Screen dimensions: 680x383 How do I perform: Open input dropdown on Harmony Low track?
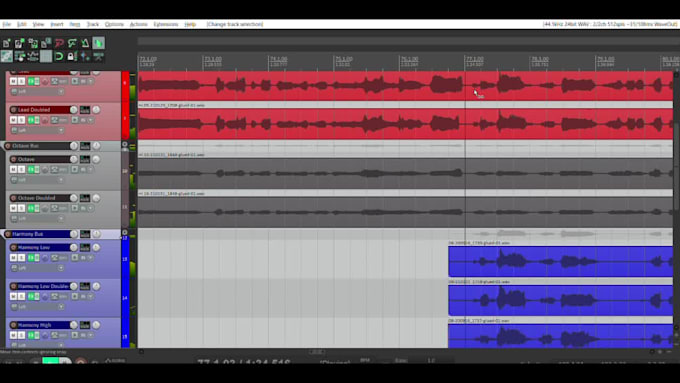(37, 268)
